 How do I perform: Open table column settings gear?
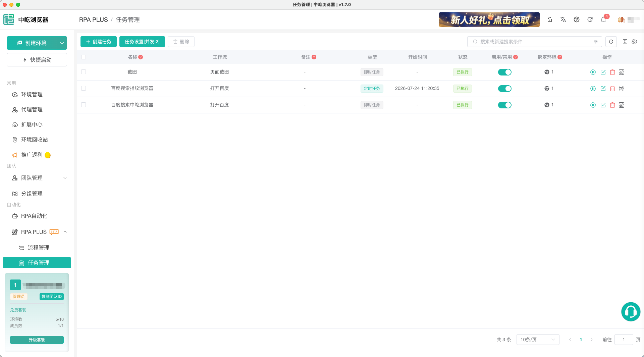pyautogui.click(x=634, y=42)
